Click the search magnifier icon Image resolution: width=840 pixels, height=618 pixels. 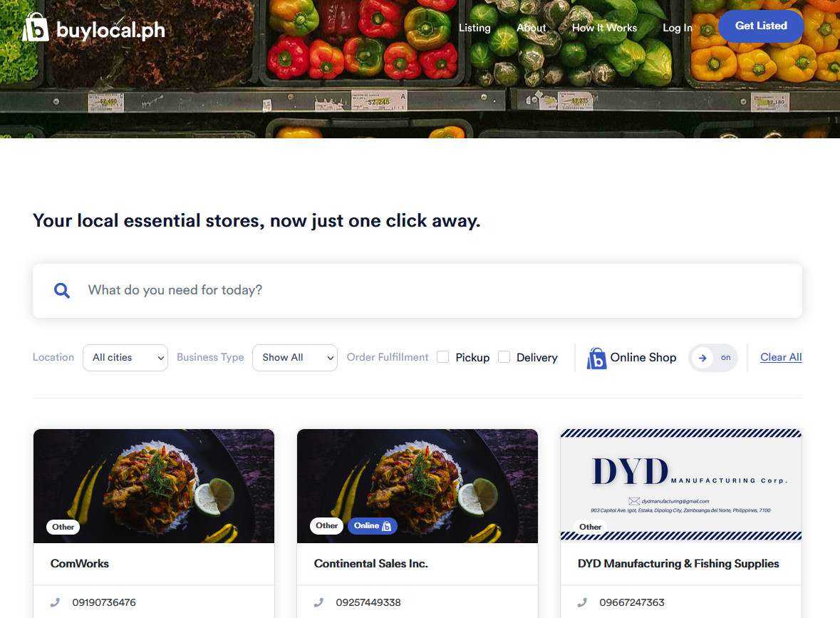(62, 291)
